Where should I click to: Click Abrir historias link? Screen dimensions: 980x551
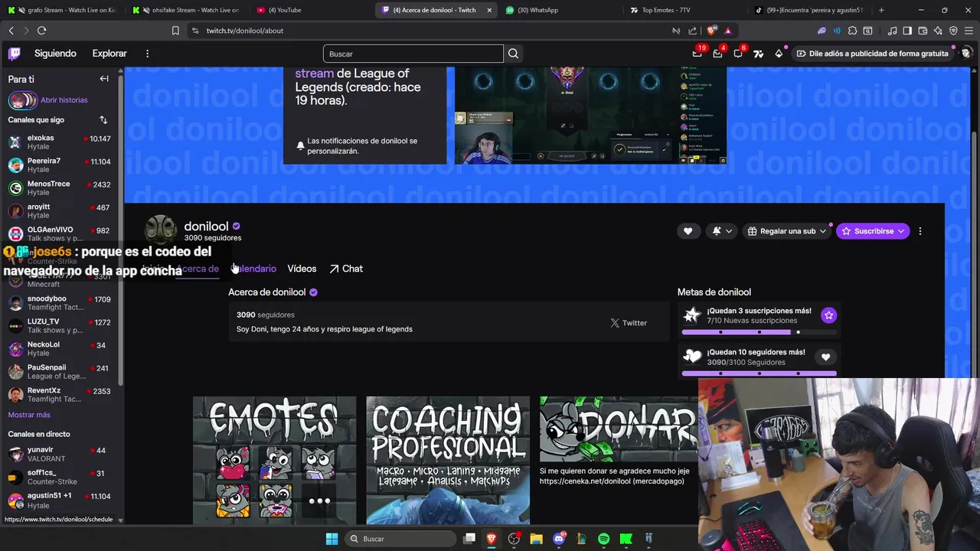(64, 100)
